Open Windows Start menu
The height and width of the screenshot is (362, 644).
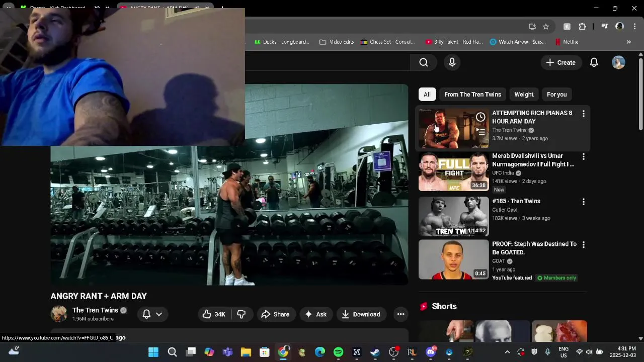tap(153, 352)
